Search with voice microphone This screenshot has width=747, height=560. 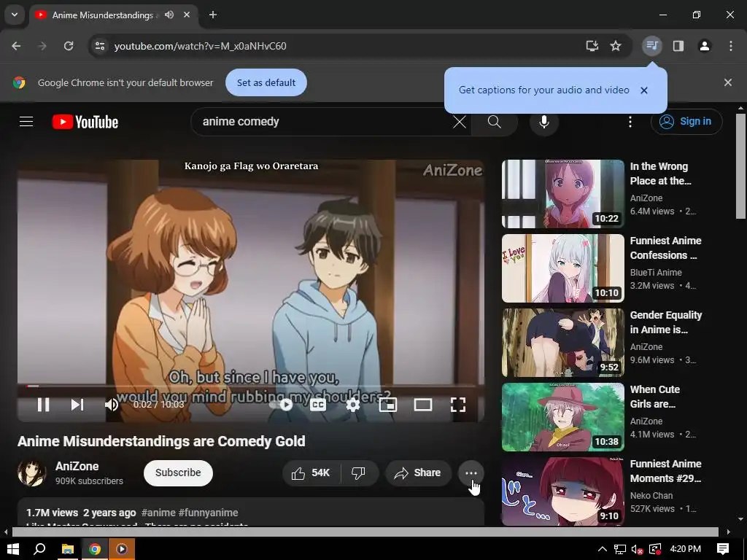(x=544, y=122)
